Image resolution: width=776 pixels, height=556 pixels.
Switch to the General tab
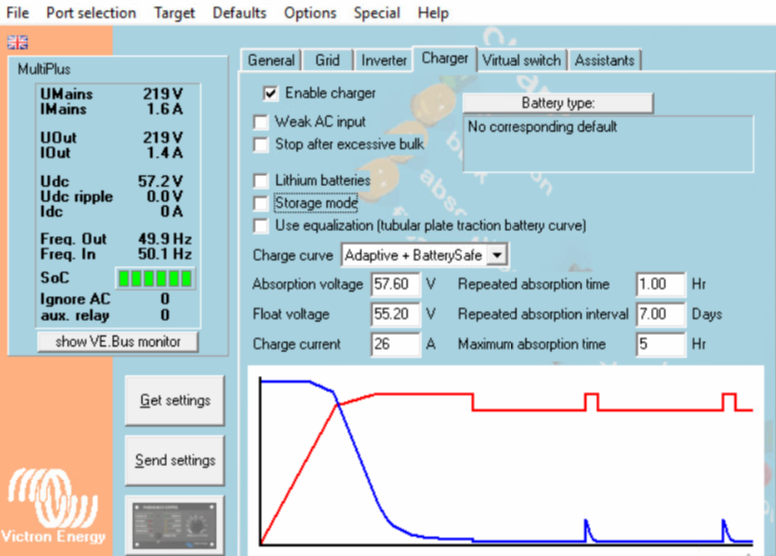pos(271,60)
